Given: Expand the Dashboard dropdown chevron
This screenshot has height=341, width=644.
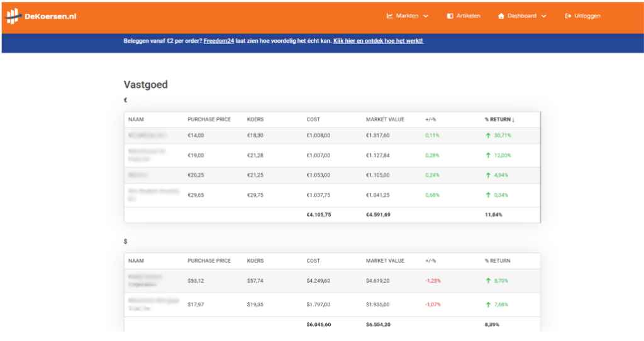Looking at the screenshot, I should [543, 16].
